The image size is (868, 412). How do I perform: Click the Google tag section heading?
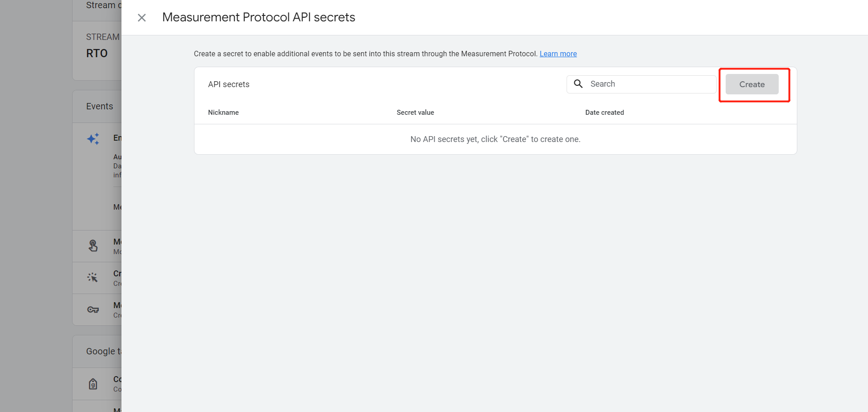pos(104,351)
